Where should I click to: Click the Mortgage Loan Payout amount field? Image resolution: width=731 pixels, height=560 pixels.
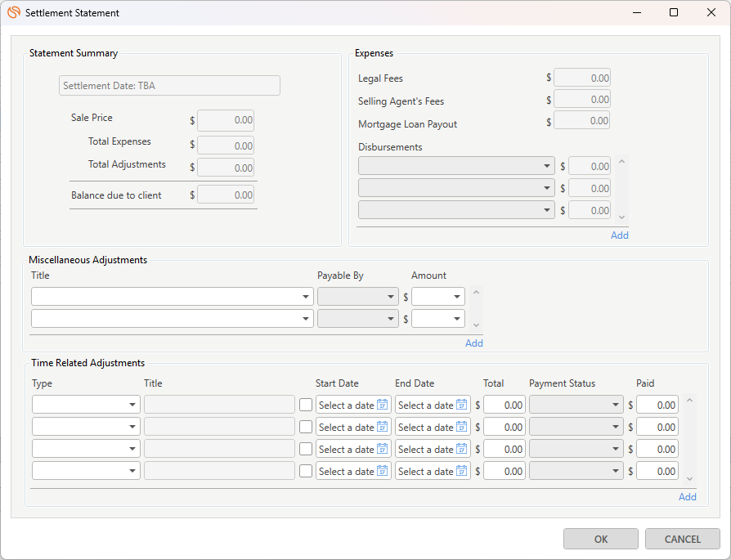point(582,121)
